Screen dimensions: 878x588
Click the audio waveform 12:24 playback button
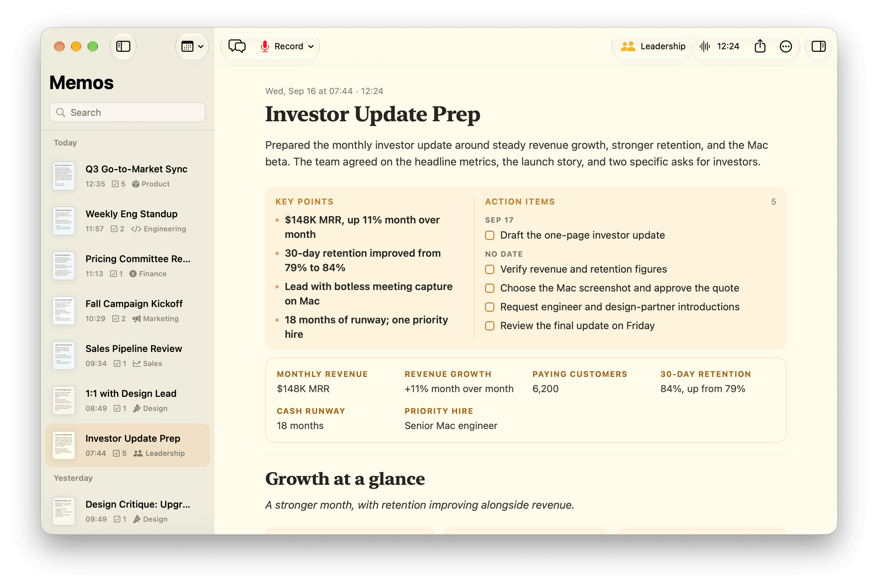point(719,46)
